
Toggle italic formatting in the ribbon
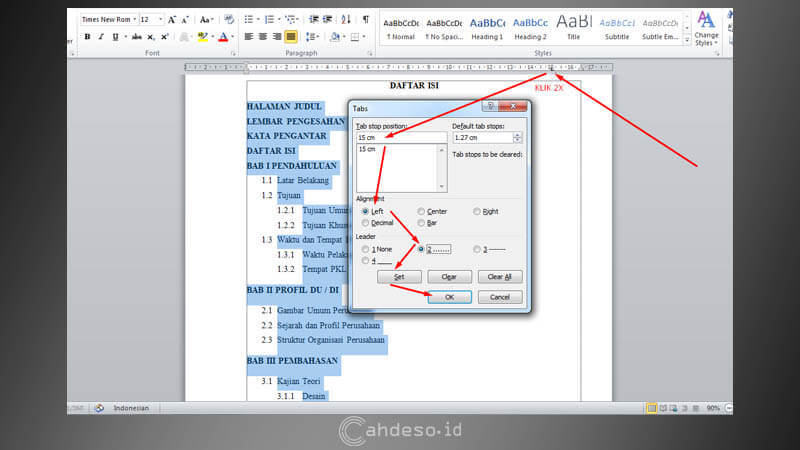[101, 37]
